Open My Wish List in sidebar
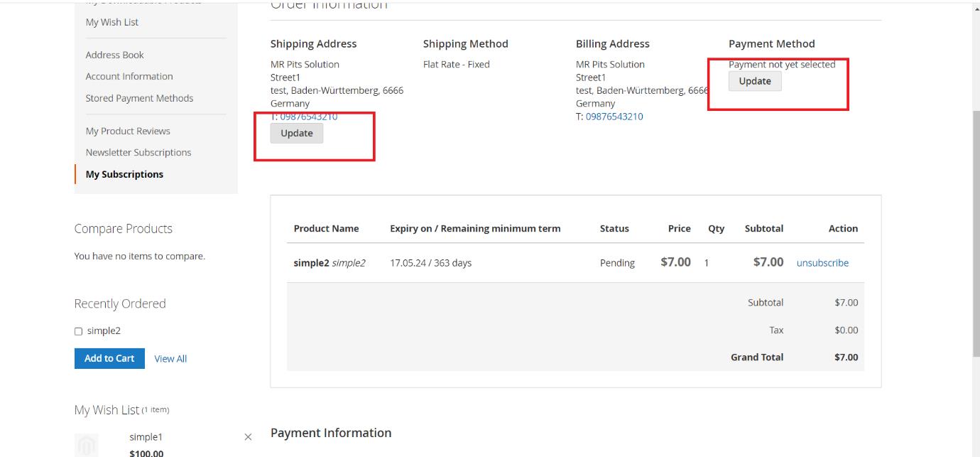The width and height of the screenshot is (980, 457). (112, 22)
